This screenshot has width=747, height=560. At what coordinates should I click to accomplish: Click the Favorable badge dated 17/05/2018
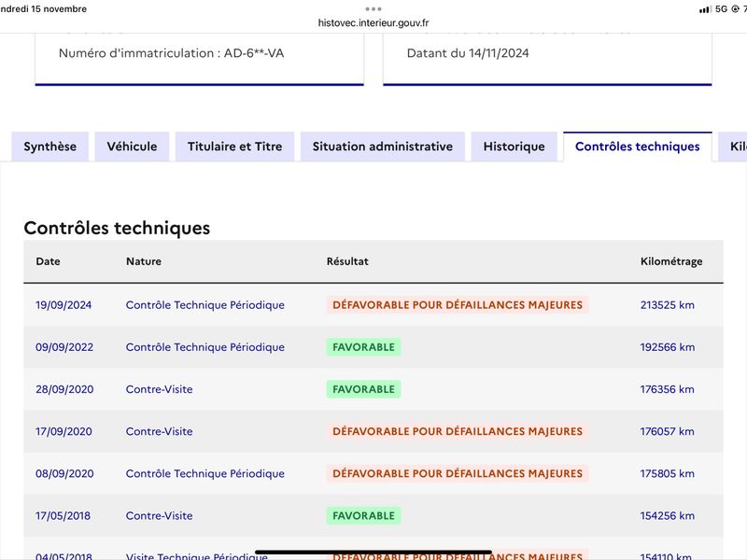[363, 516]
